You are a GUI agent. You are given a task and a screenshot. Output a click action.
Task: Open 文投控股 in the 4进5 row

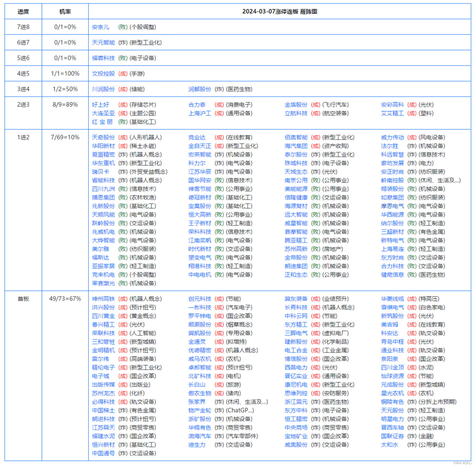[103, 74]
